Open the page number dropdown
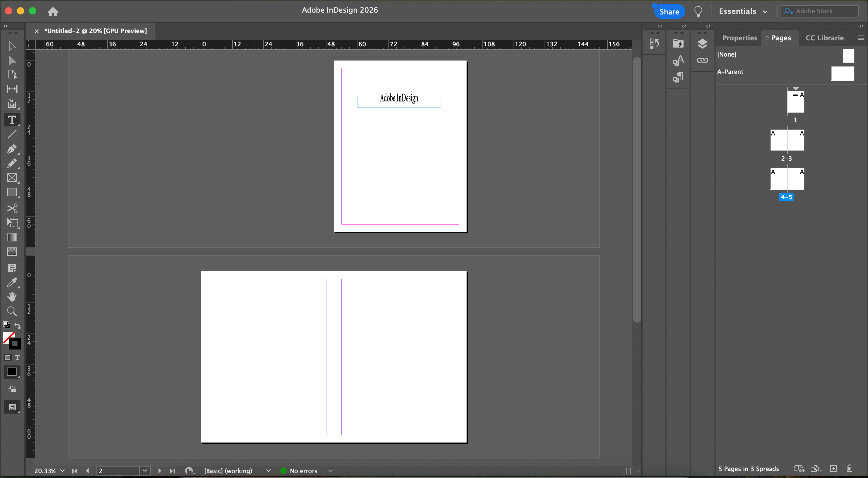This screenshot has width=868, height=478. 145,470
